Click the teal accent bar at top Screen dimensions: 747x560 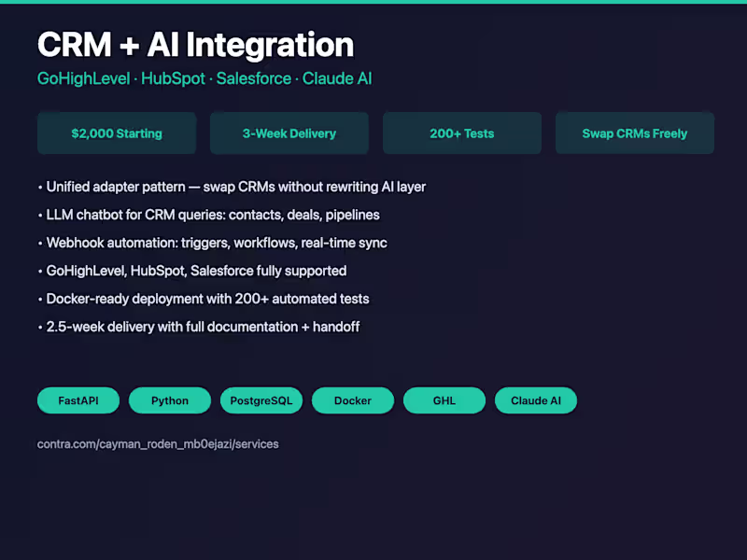point(373,2)
